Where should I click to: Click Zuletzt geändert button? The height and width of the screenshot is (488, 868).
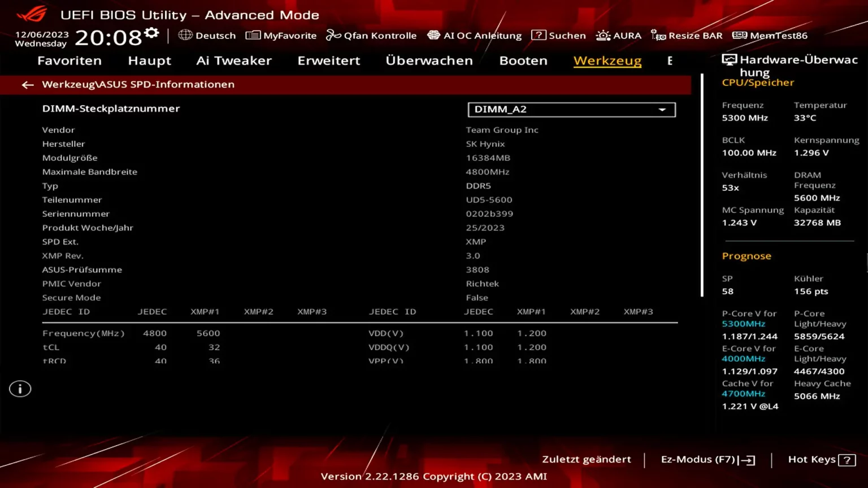click(586, 459)
